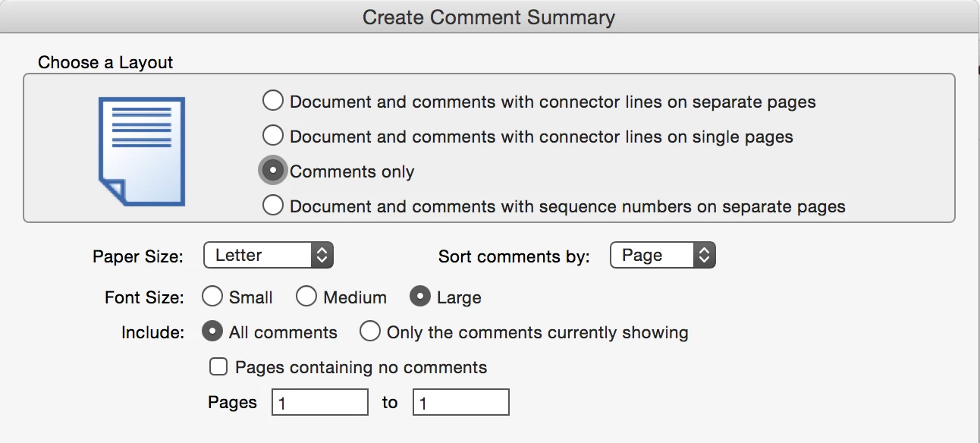Select connector lines on separate pages layout
Image resolution: width=980 pixels, height=443 pixels.
click(x=272, y=101)
